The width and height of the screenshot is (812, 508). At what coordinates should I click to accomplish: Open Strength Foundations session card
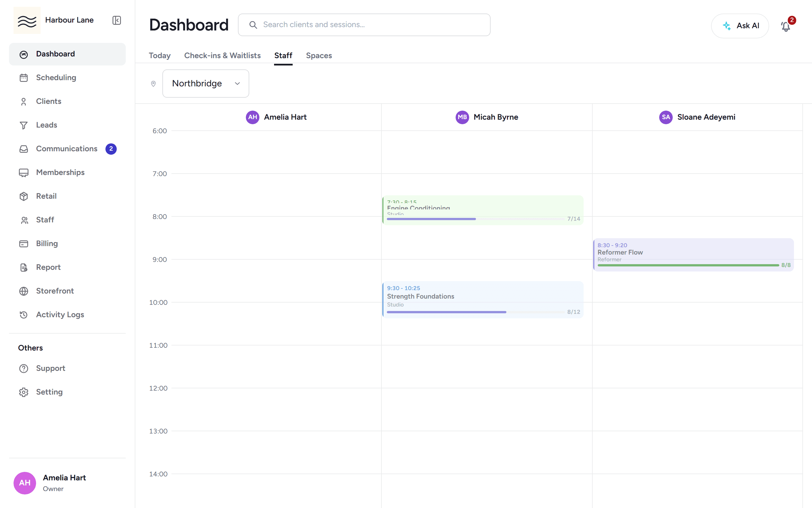pos(482,300)
